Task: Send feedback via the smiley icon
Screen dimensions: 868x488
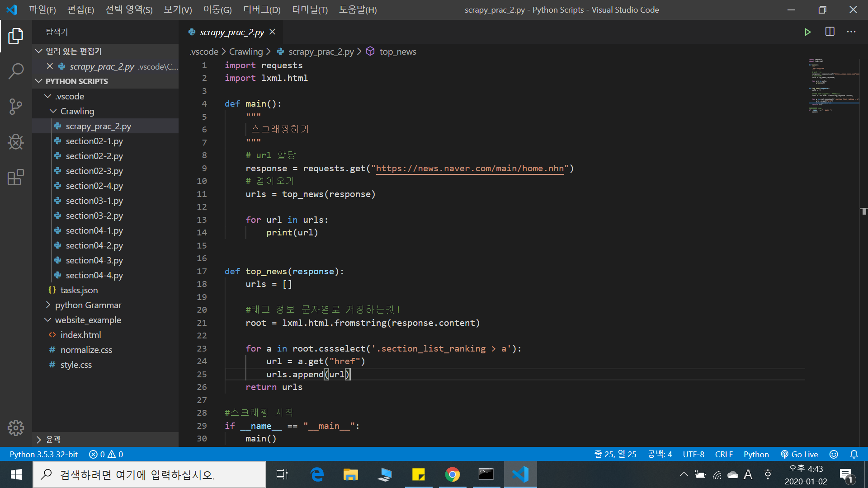Action: (834, 454)
